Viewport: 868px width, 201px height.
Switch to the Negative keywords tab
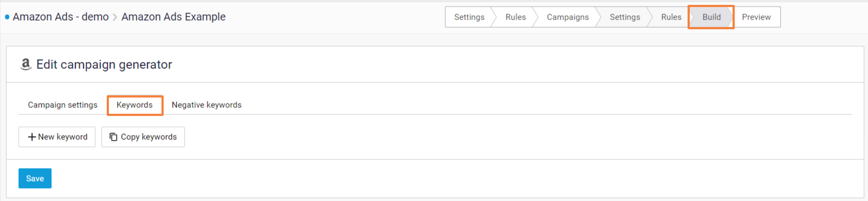pyautogui.click(x=206, y=105)
